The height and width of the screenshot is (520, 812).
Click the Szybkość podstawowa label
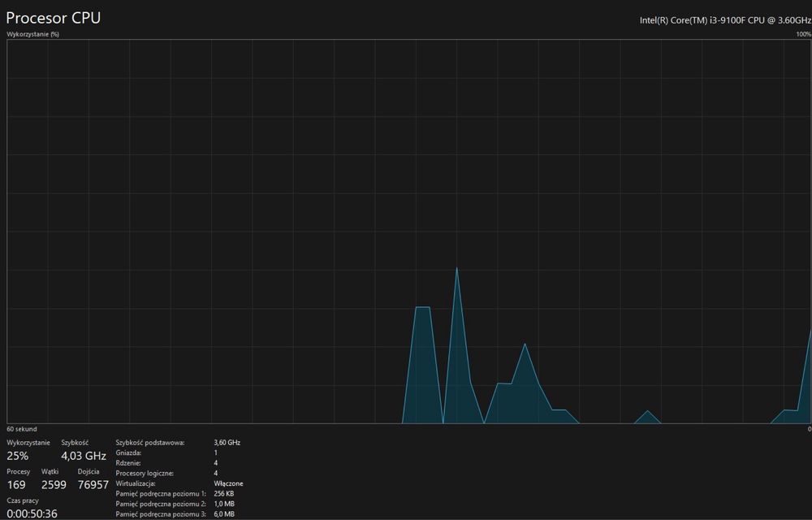150,442
